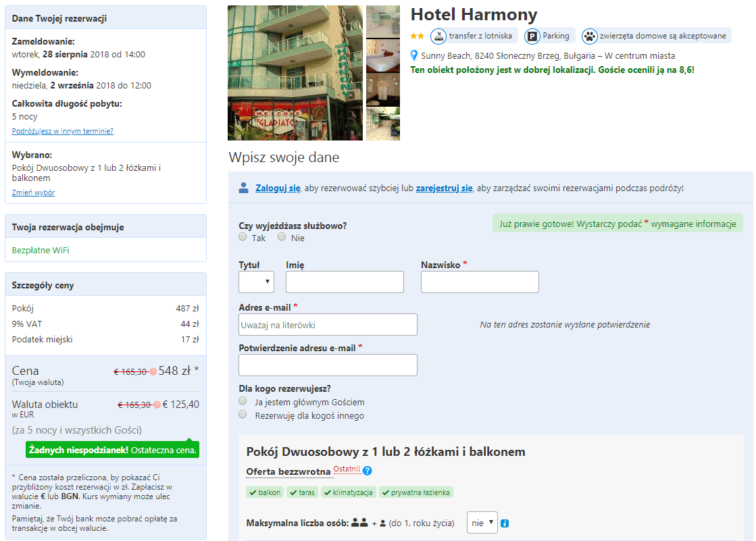Click the Podatek miejski 17 zł row
This screenshot has width=756, height=541.
105,340
